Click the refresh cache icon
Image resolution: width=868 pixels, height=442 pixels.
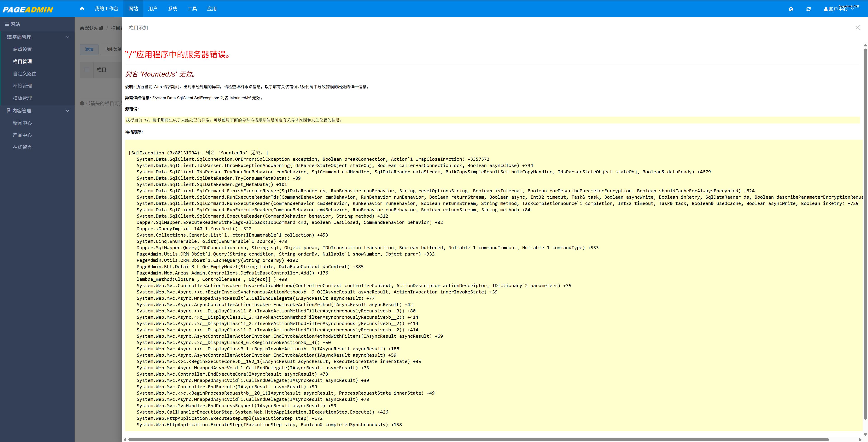[x=808, y=9]
